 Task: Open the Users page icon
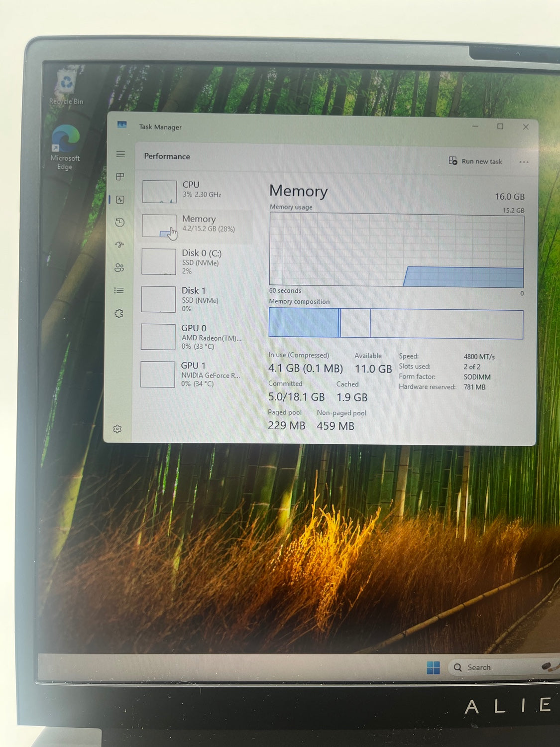(x=119, y=268)
